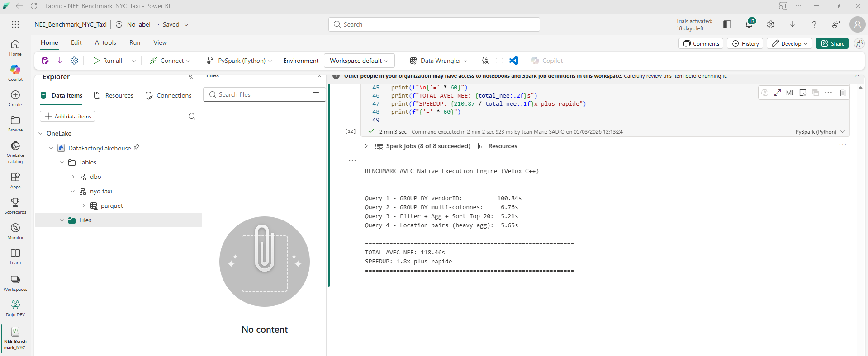Click the notifications bell icon
This screenshot has height=356, width=868.
pyautogui.click(x=749, y=24)
